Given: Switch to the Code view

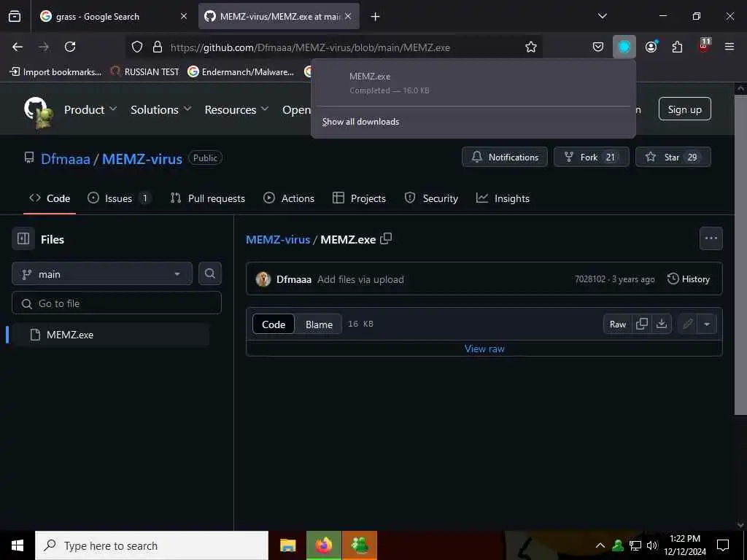Looking at the screenshot, I should pos(274,324).
